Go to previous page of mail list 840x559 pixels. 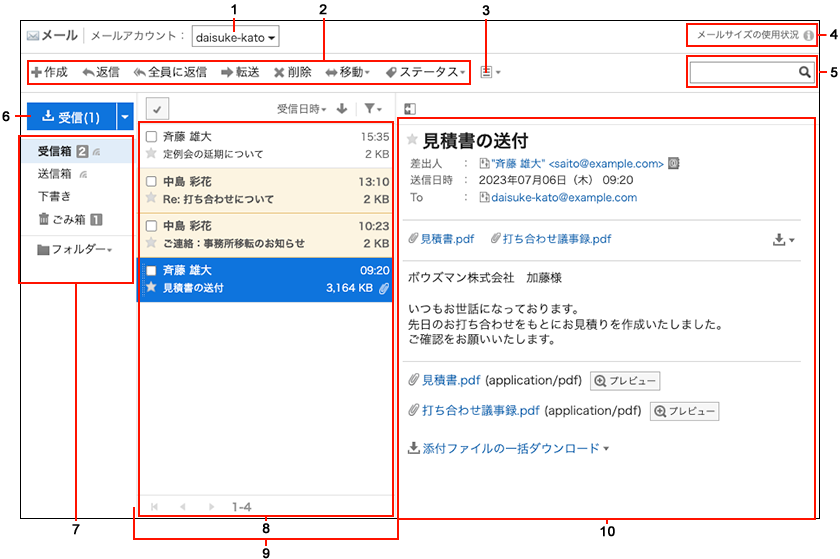pos(183,506)
